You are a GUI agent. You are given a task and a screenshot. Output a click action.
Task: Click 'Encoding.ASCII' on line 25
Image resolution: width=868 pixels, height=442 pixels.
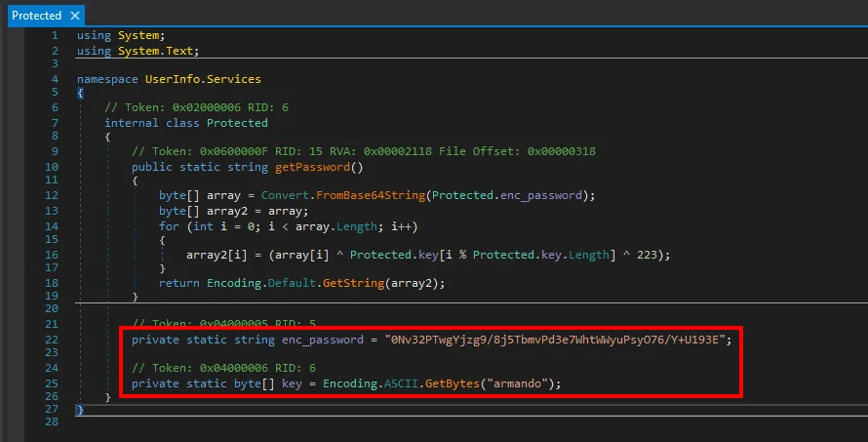(x=371, y=383)
